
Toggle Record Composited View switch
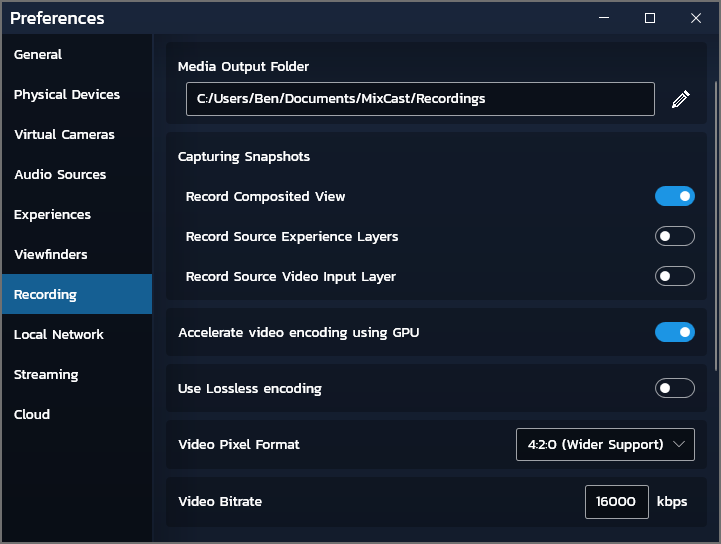pyautogui.click(x=675, y=196)
